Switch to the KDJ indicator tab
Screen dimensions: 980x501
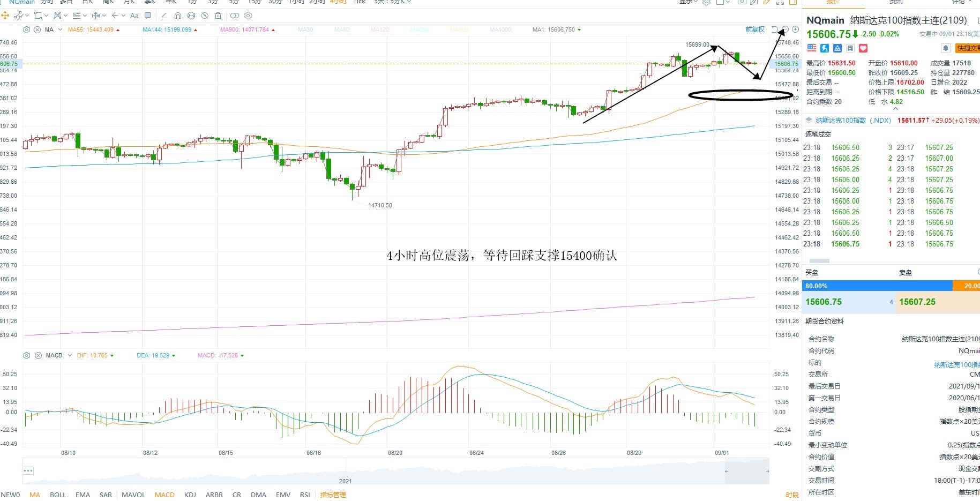point(190,495)
